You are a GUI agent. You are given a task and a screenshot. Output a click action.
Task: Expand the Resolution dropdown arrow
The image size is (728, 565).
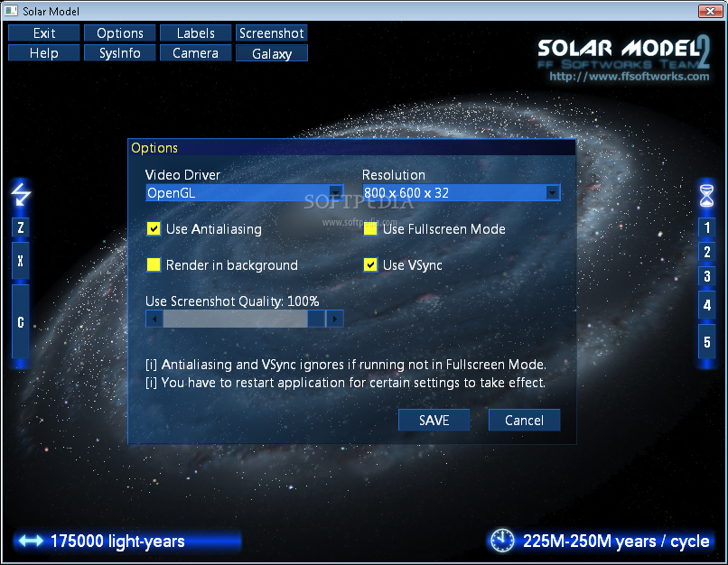[552, 192]
